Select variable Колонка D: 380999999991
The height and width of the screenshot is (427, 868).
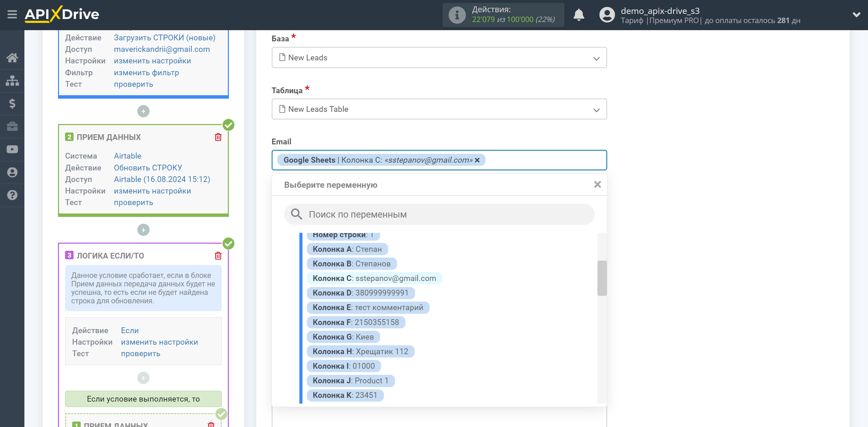tap(360, 293)
